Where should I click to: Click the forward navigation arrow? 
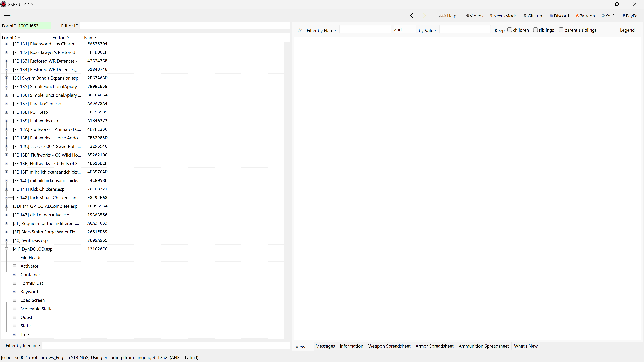pyautogui.click(x=425, y=15)
